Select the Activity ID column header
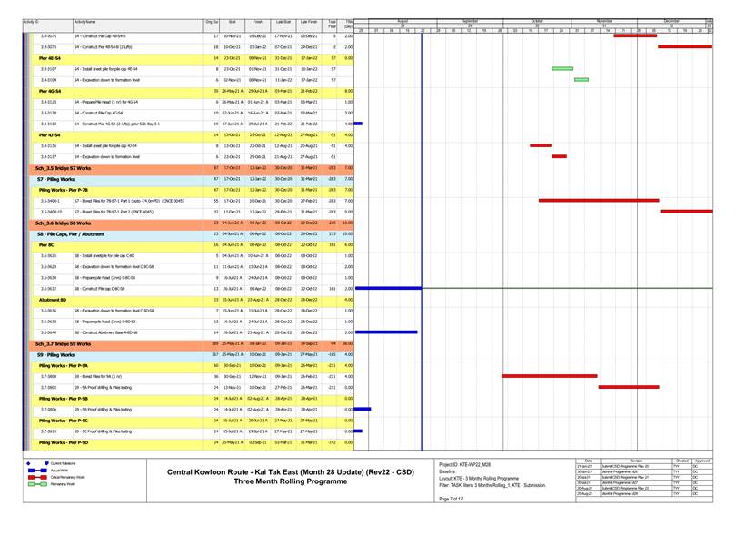Screen dimensions: 756x535 point(30,21)
